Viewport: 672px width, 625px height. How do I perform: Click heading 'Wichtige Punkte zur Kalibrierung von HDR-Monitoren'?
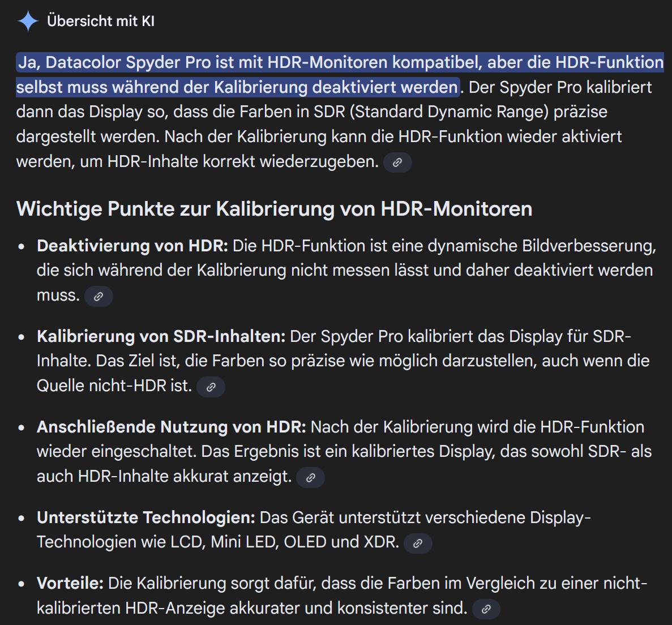tap(274, 209)
